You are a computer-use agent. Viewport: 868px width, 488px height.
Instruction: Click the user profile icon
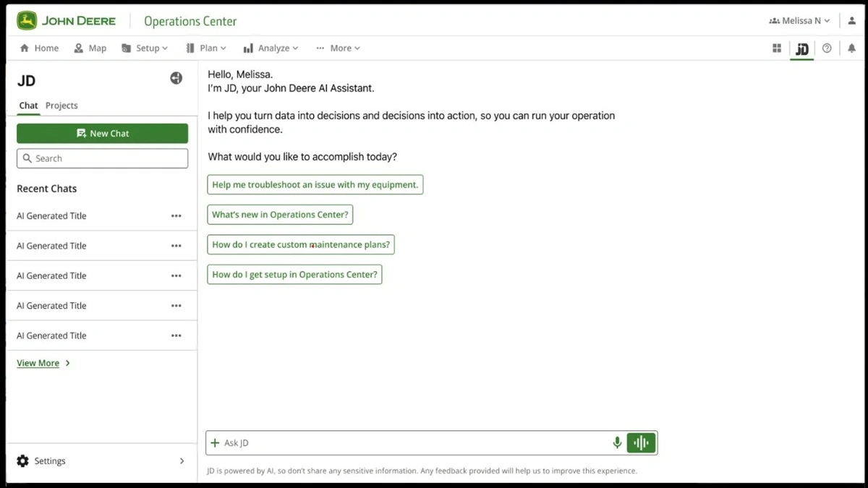coord(852,21)
